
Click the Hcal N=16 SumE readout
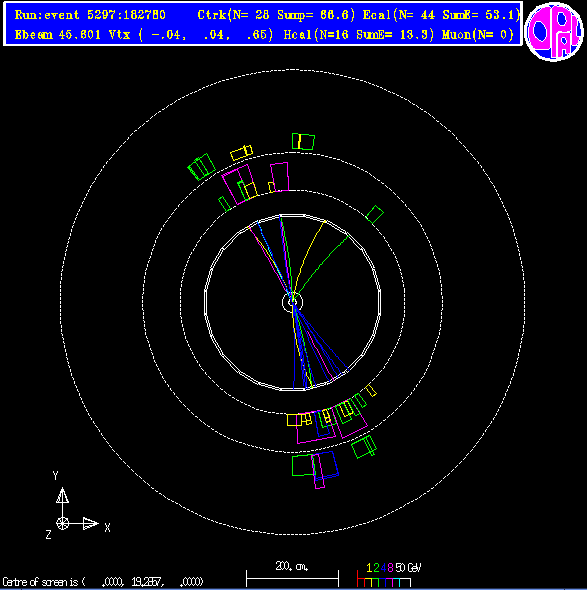[359, 35]
